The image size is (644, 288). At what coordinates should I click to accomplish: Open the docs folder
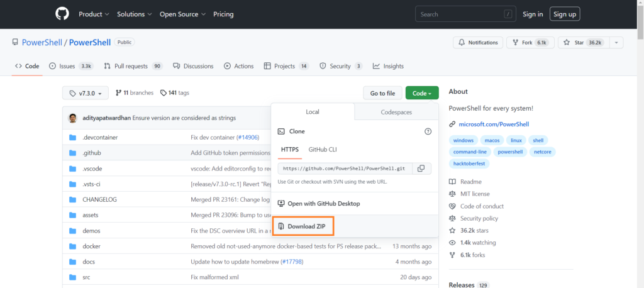click(89, 262)
